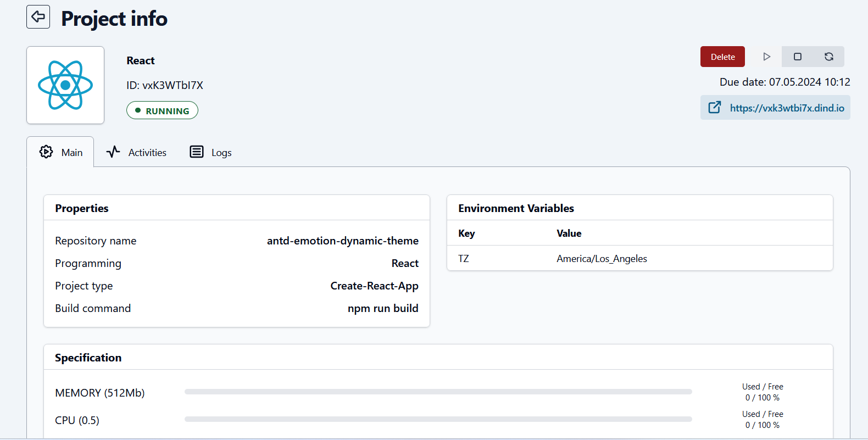Screen dimensions: 868x440
Task: Stop the project with square icon
Action: click(x=798, y=57)
